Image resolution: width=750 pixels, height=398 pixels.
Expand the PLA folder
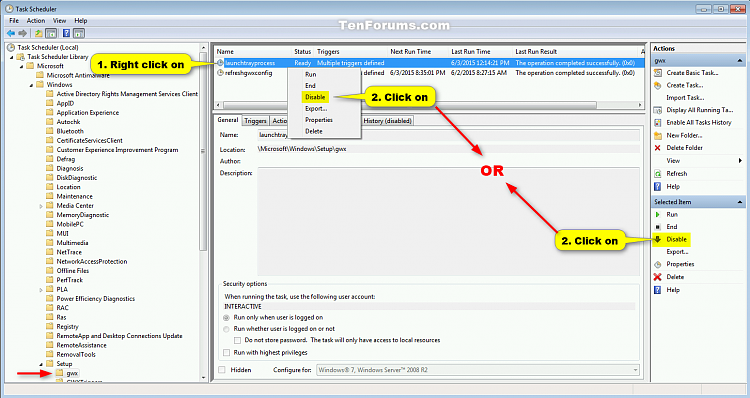[x=41, y=290]
